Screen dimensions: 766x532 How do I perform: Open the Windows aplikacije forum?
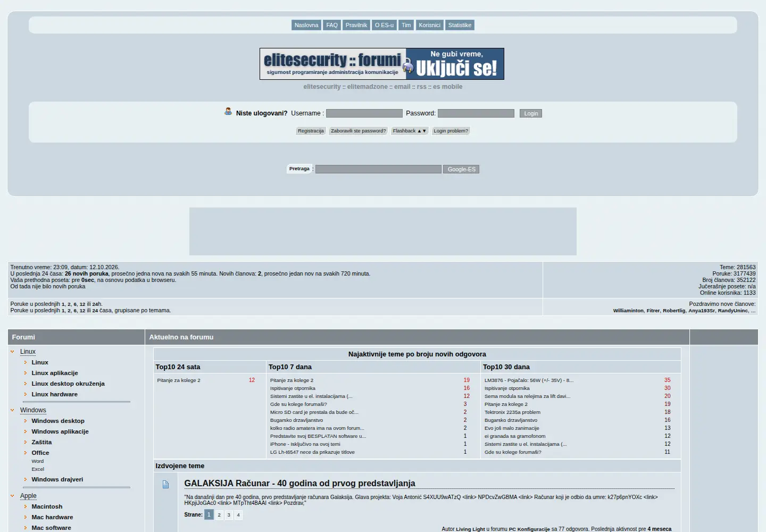(x=60, y=431)
